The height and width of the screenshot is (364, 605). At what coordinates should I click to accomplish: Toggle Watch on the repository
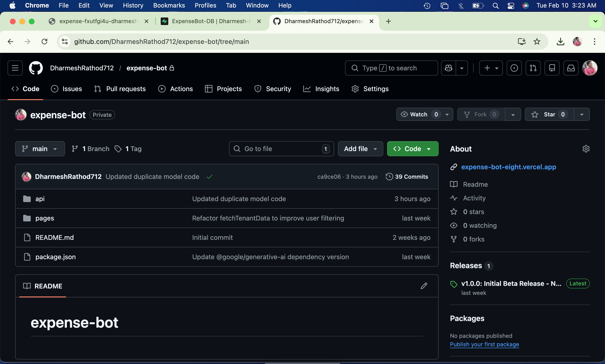[x=418, y=114]
